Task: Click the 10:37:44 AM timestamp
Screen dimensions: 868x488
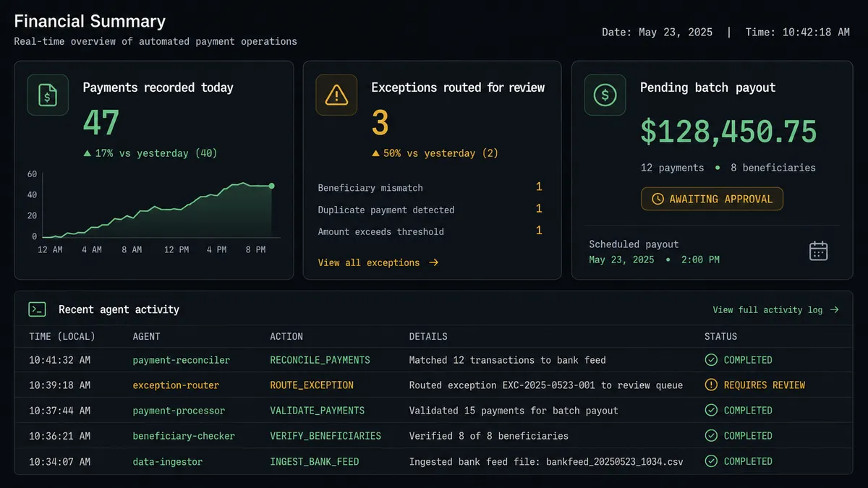Action: pyautogui.click(x=60, y=411)
